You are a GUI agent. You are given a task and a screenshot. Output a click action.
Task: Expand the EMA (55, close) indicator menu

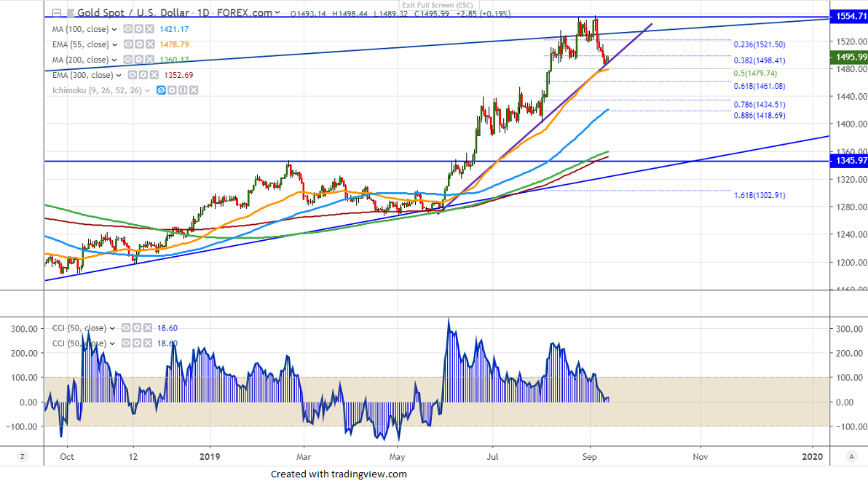[114, 45]
